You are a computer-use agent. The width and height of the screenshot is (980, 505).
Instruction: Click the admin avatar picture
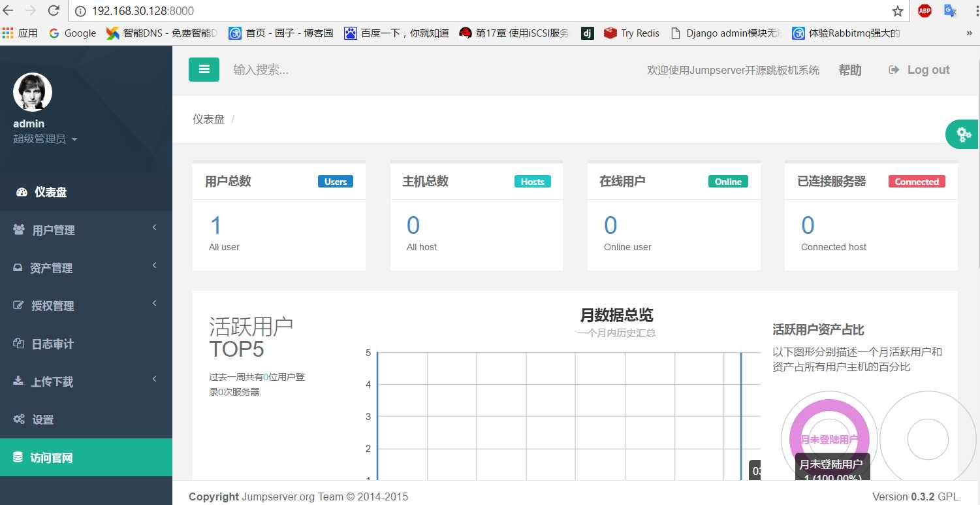pyautogui.click(x=33, y=92)
